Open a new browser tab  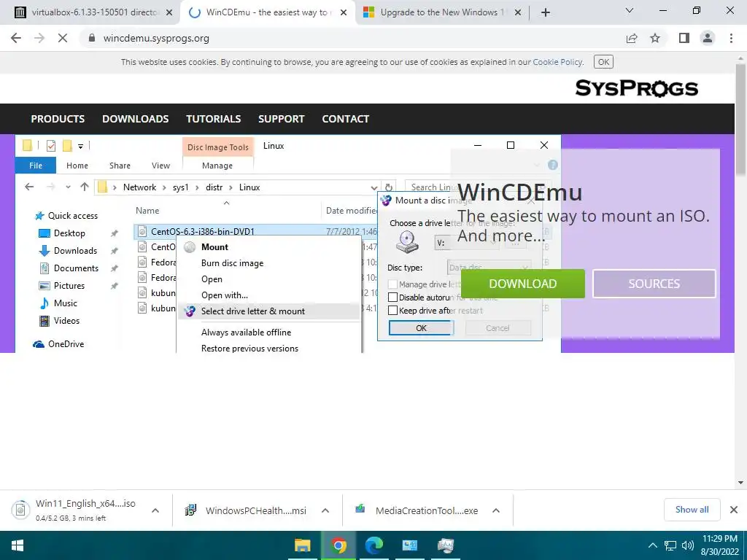[546, 12]
